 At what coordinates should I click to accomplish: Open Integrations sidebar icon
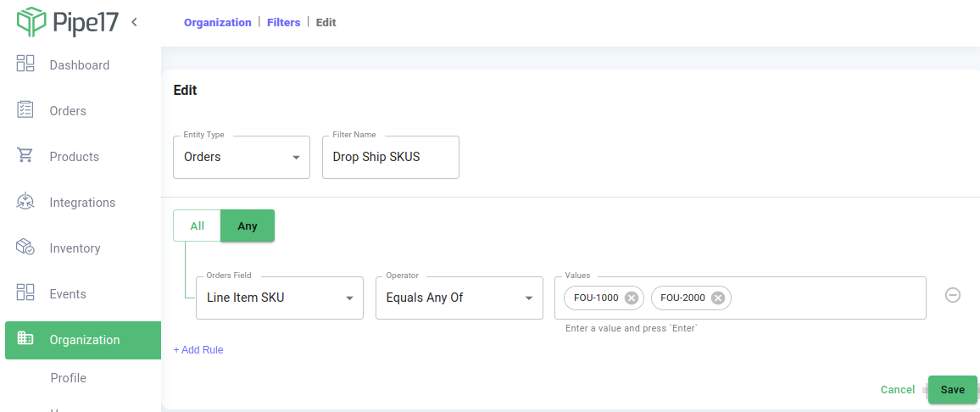pyautogui.click(x=25, y=201)
